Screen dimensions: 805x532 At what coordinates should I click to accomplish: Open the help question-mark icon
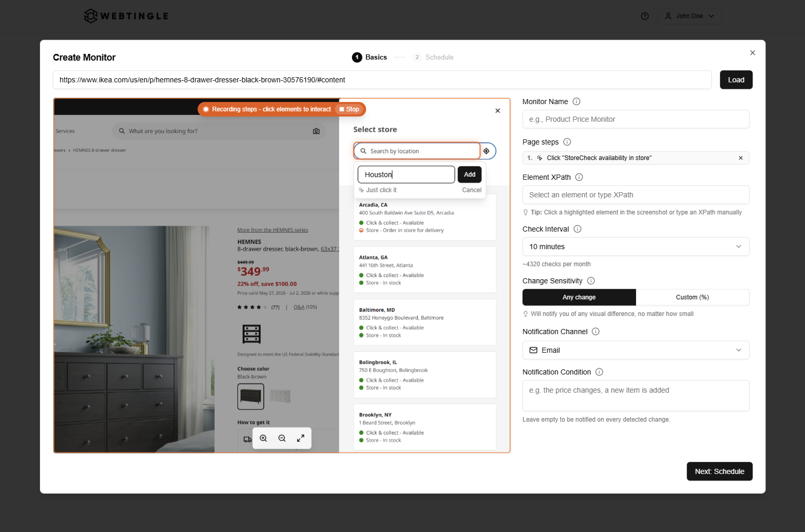click(645, 16)
